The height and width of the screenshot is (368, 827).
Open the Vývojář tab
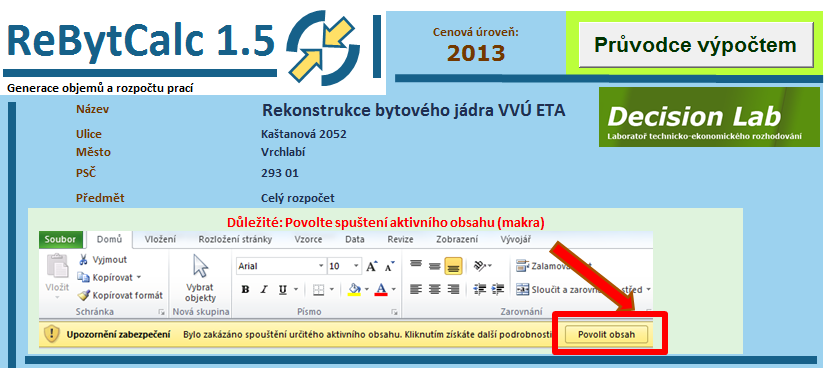516,239
